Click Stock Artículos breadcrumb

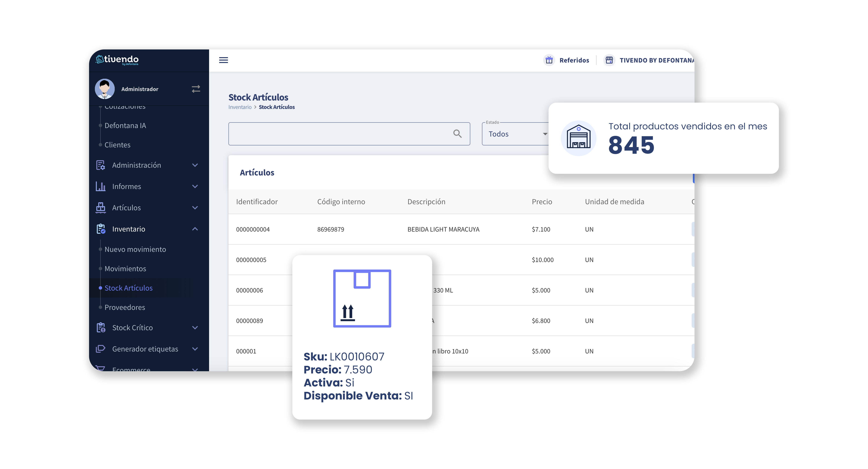tap(277, 107)
